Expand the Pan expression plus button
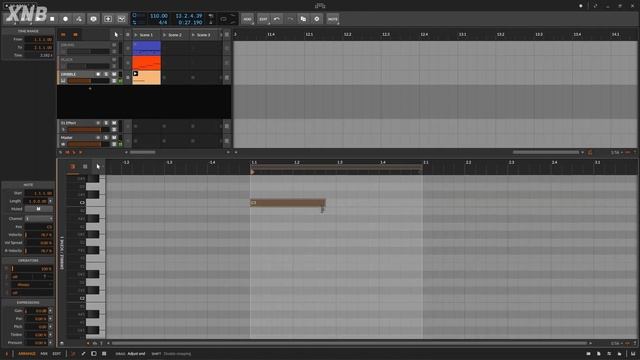 pyautogui.click(x=51, y=319)
